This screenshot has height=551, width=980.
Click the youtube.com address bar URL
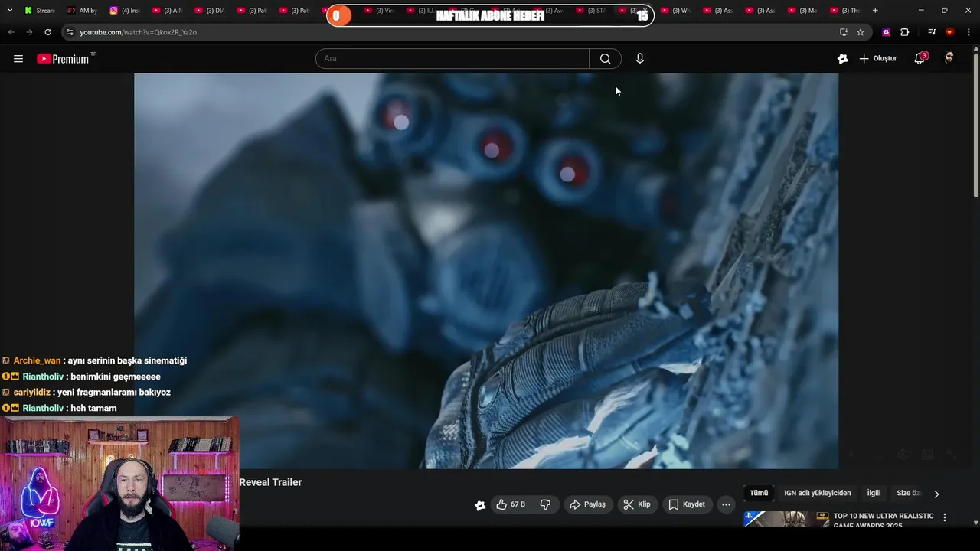click(x=138, y=32)
